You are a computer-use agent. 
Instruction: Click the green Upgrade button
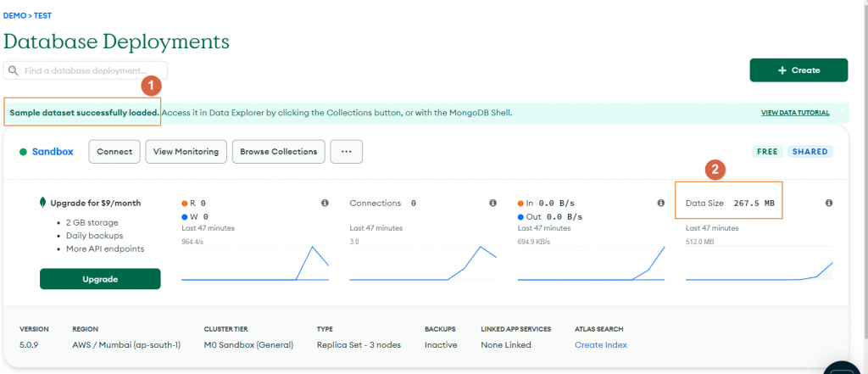[x=100, y=279]
